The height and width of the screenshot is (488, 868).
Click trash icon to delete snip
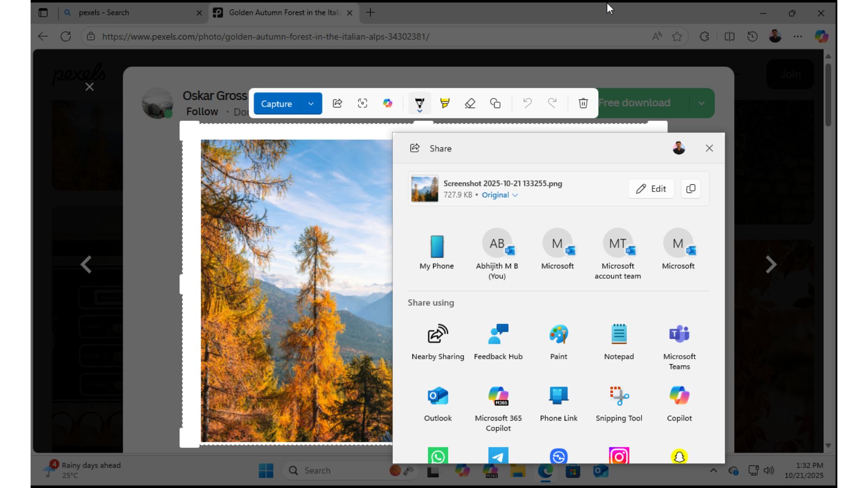(x=583, y=103)
